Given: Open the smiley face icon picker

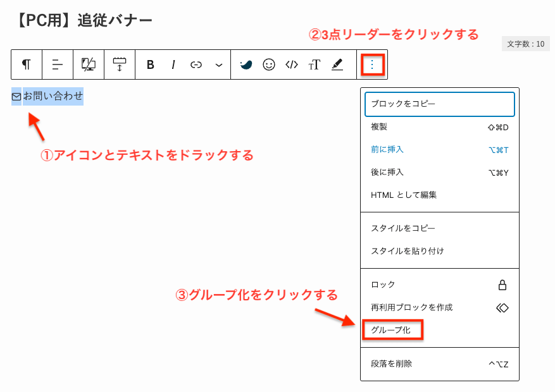Looking at the screenshot, I should pyautogui.click(x=269, y=64).
